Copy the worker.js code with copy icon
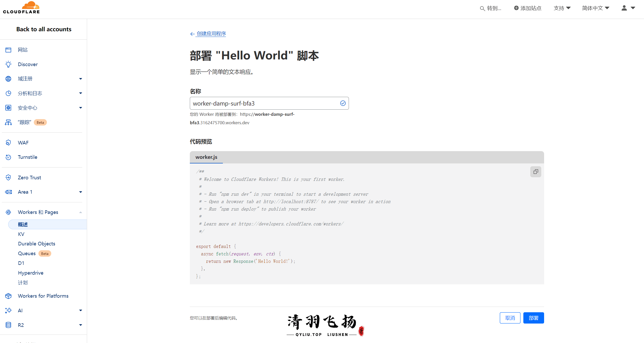Viewport: 644px width, 343px height. click(536, 172)
